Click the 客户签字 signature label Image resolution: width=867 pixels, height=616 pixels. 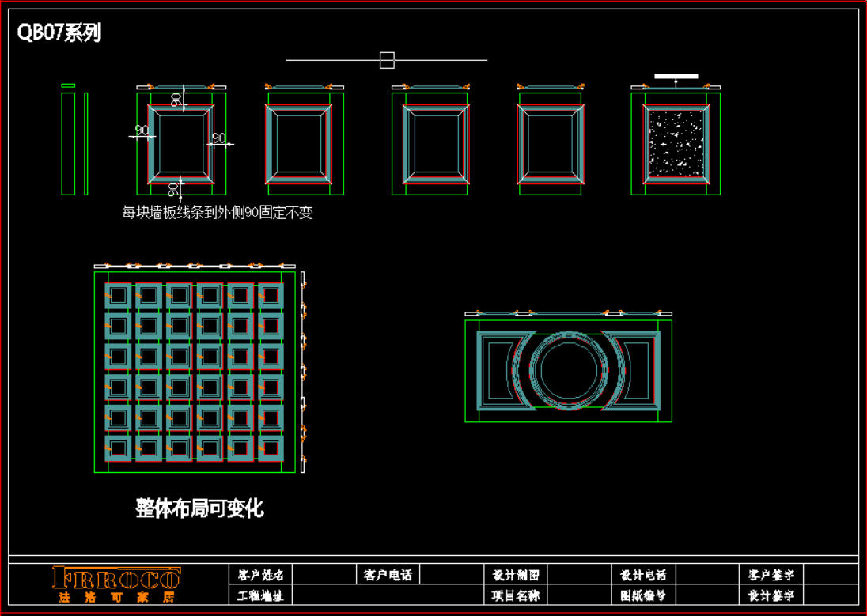[x=770, y=575]
